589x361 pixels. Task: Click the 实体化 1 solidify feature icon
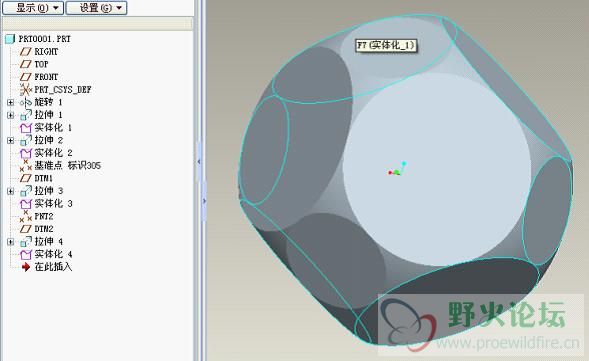(26, 128)
